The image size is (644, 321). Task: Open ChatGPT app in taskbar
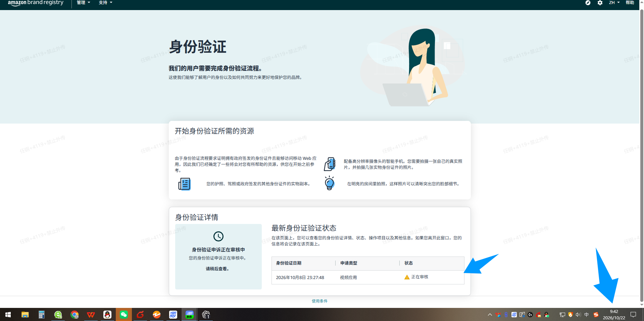click(206, 315)
